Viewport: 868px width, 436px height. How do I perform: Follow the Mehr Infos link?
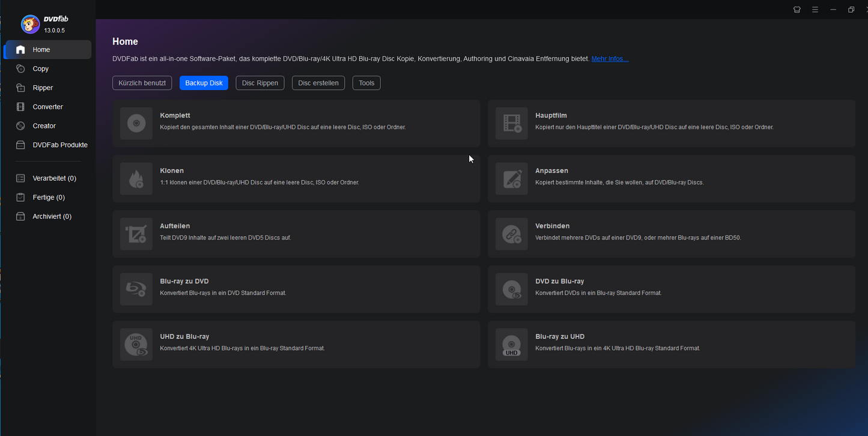click(x=610, y=59)
